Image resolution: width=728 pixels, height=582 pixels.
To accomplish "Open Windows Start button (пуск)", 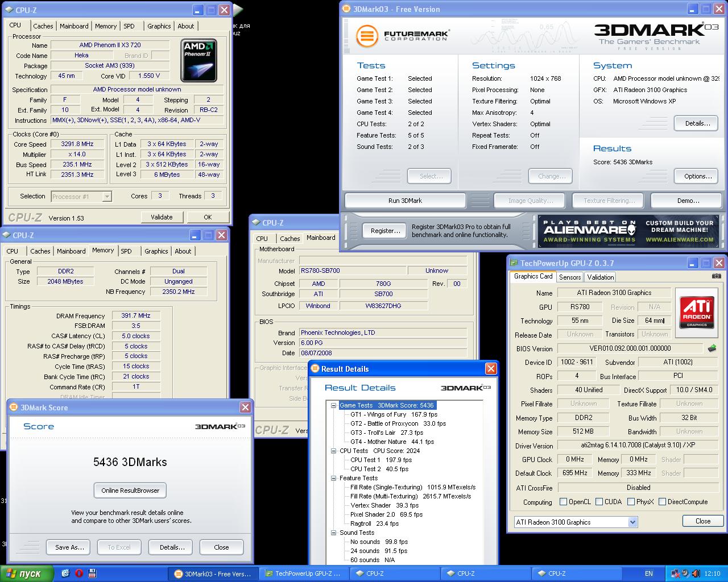I will click(27, 573).
